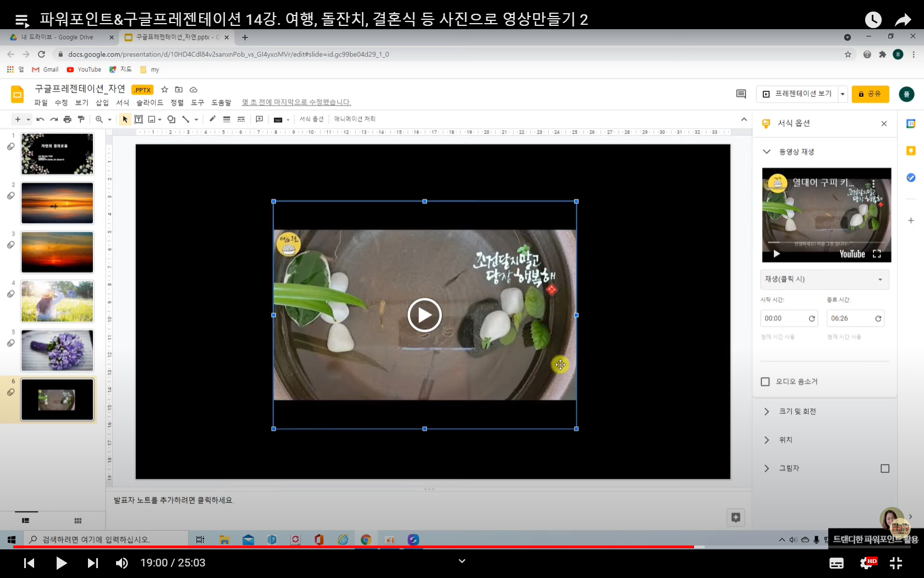Screen dimensions: 924x578
Task: Select slide 2 sunset lake thumbnail
Action: [57, 203]
